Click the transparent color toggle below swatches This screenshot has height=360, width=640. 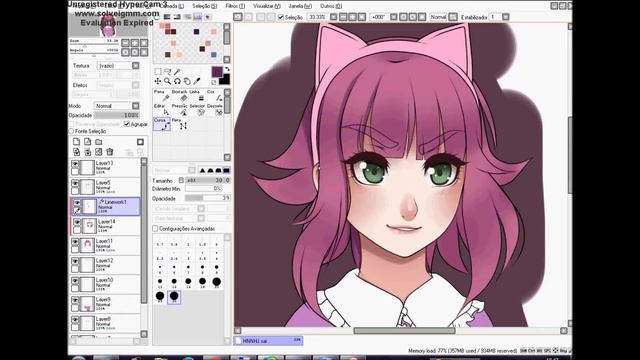(x=214, y=82)
